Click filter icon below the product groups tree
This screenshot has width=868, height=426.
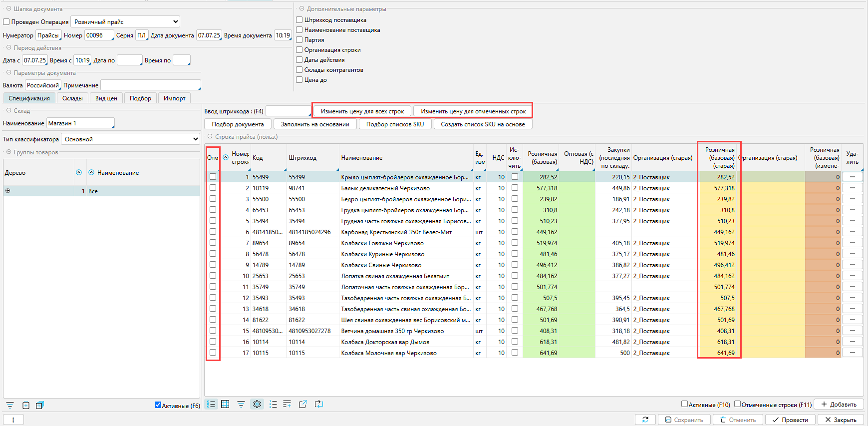click(x=10, y=405)
